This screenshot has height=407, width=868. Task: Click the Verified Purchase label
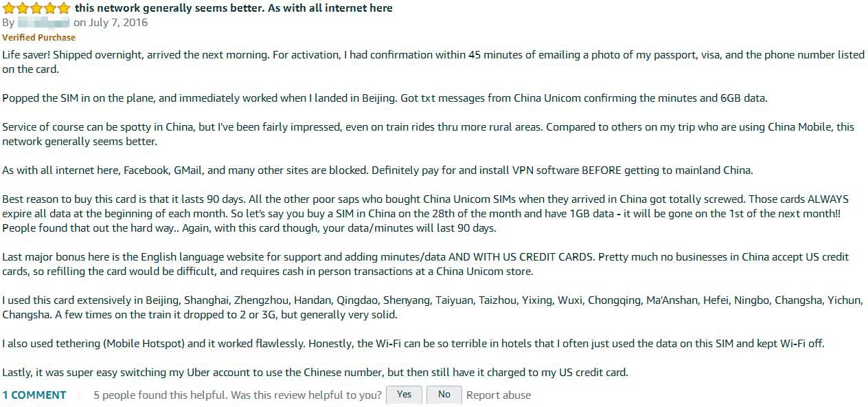[x=39, y=37]
